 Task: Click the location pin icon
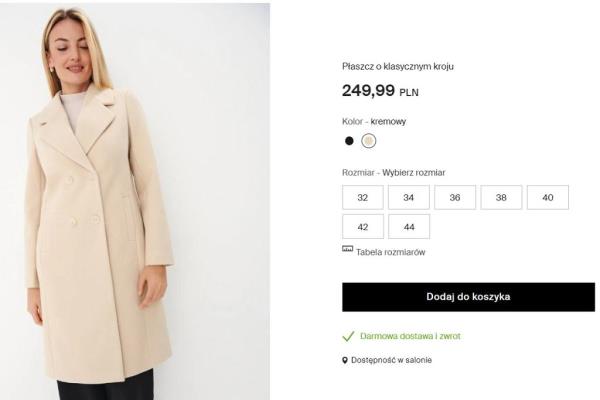pos(346,360)
